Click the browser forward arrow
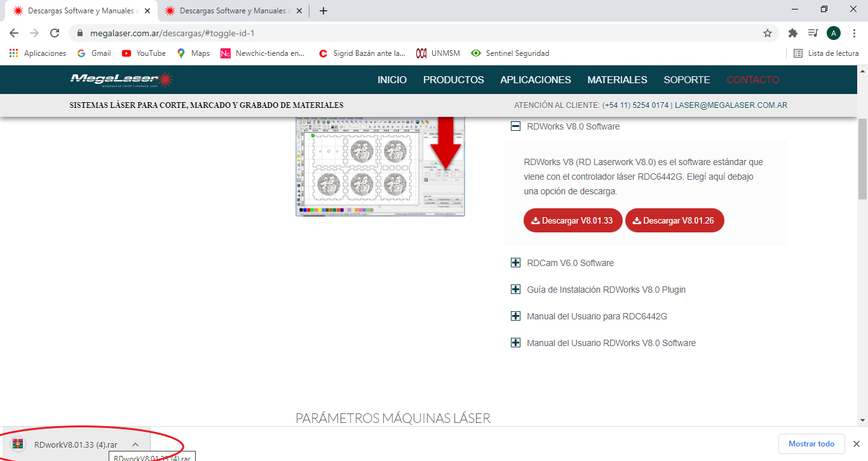Viewport: 868px width, 461px height. 34,33
